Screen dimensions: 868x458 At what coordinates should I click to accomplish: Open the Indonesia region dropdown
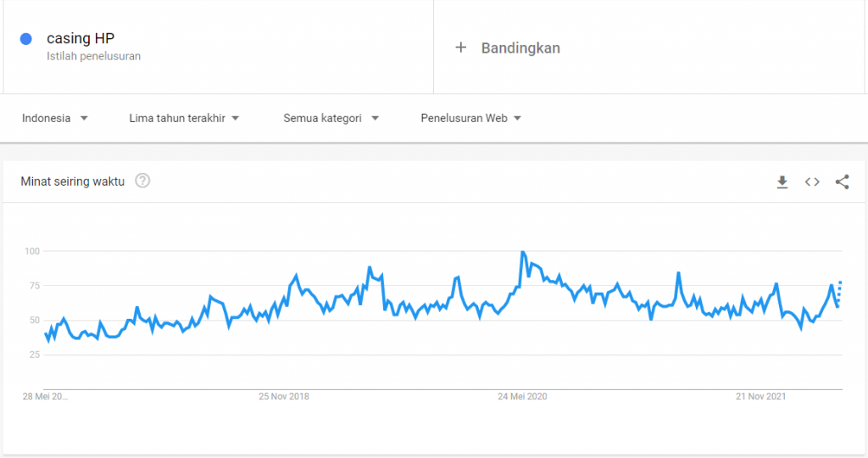[x=55, y=119]
